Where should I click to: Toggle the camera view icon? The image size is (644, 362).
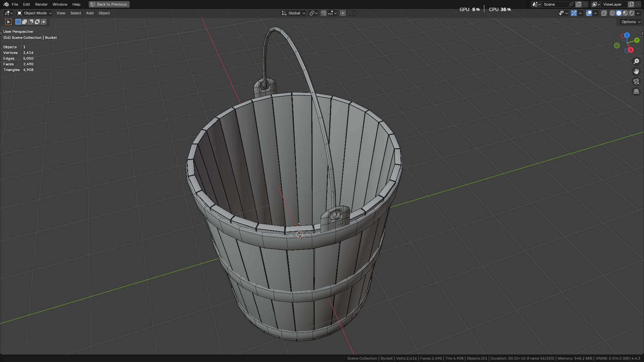[636, 81]
